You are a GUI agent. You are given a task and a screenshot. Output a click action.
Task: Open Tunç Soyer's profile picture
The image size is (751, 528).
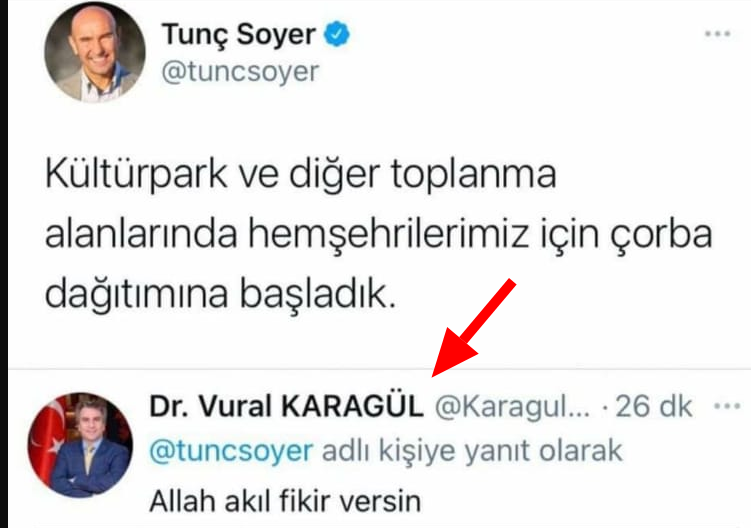(x=95, y=52)
